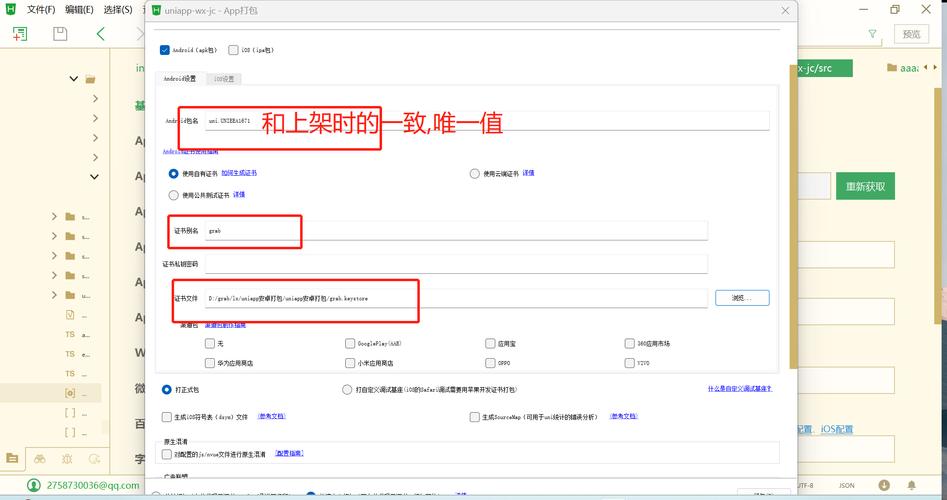Image resolution: width=947 pixels, height=500 pixels.
Task: Enable the iOS (ipa包) checkbox
Action: point(233,49)
